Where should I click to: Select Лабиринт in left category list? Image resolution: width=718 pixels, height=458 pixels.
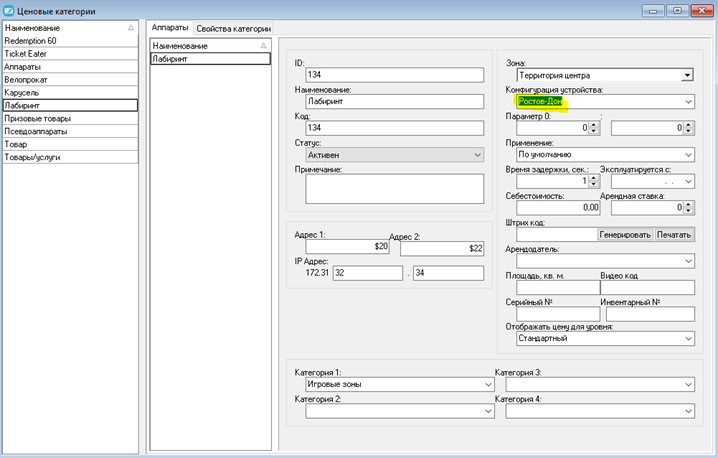[71, 105]
